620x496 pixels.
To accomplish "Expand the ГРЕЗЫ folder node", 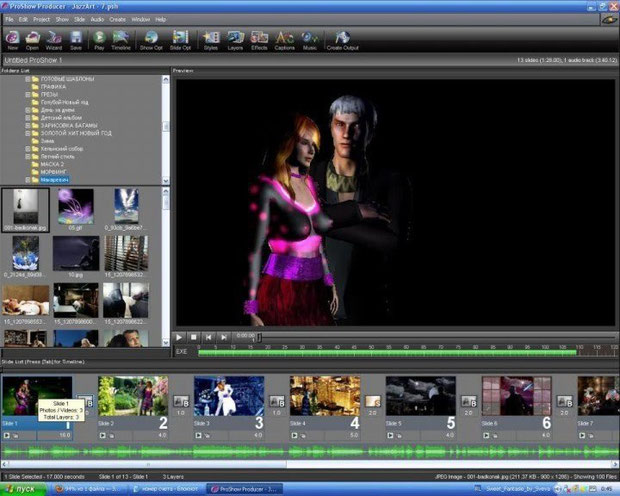I will coord(28,95).
